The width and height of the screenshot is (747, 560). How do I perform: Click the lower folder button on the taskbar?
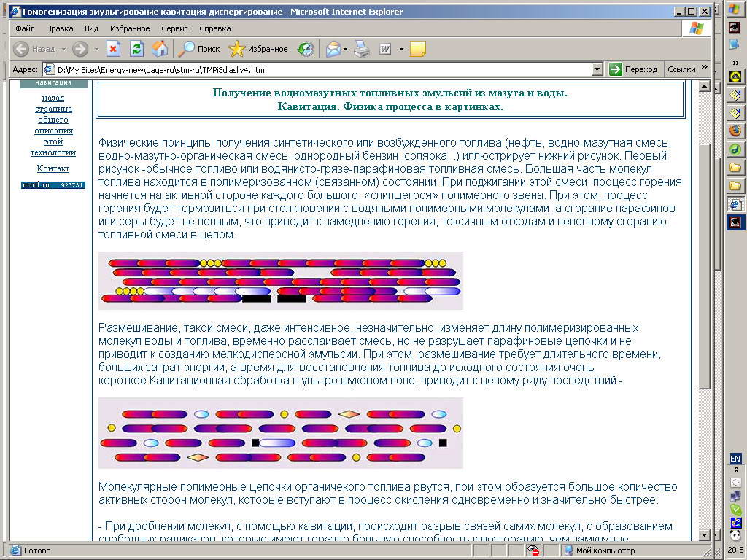coord(735,186)
